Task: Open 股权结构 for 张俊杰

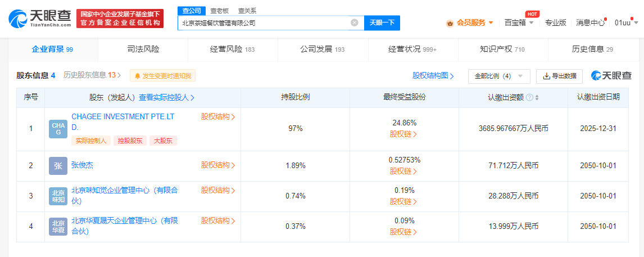Action: click(x=218, y=165)
